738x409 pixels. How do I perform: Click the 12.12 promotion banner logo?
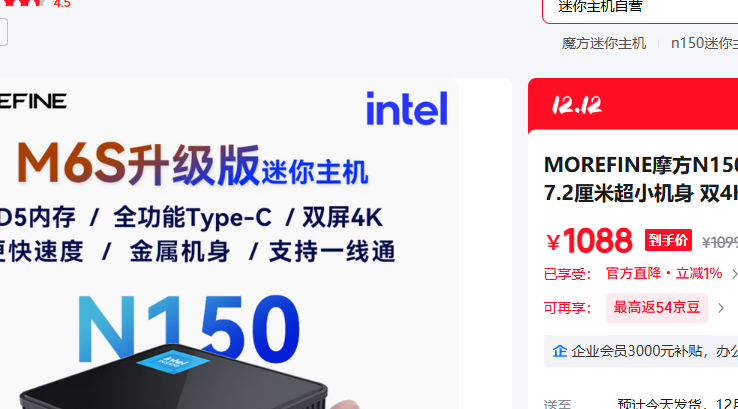(x=577, y=105)
